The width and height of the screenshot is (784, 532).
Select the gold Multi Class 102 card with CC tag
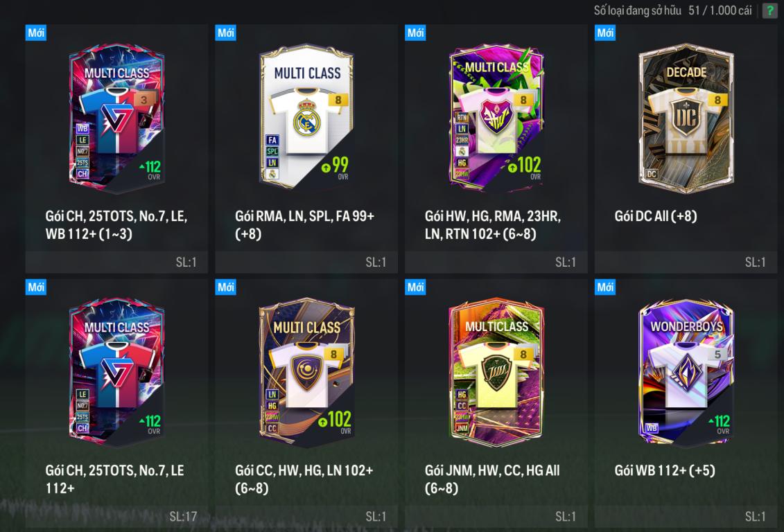[306, 372]
